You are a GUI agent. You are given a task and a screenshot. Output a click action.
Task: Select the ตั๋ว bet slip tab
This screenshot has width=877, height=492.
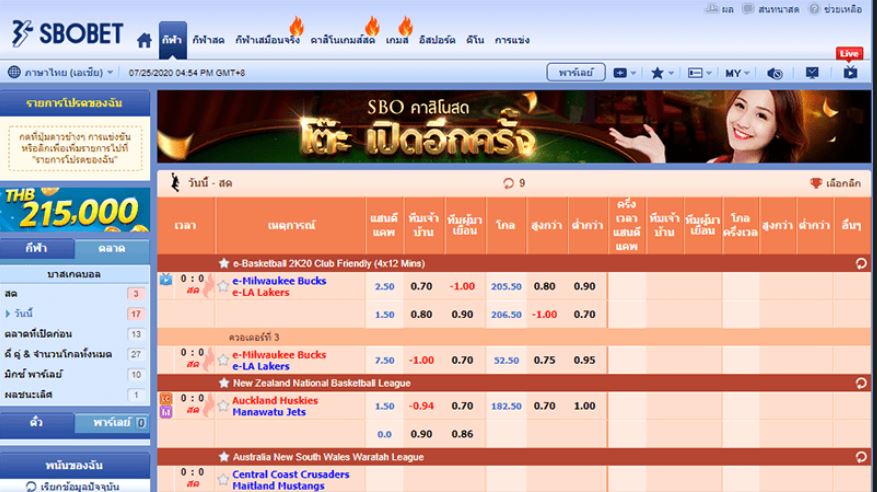(37, 423)
